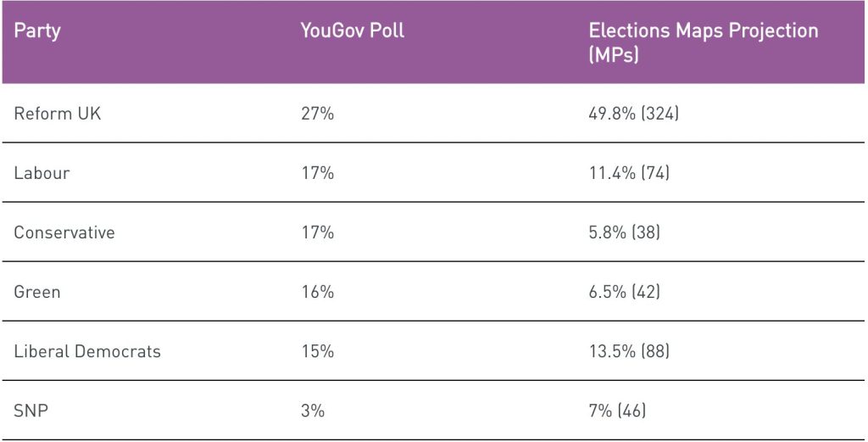Click the Labour party cell
Image resolution: width=868 pixels, height=442 pixels.
click(42, 173)
